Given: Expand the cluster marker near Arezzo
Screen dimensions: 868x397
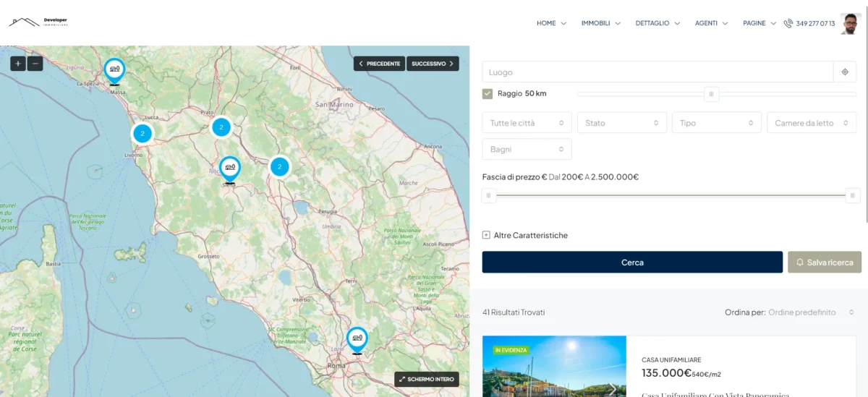Looking at the screenshot, I should tap(279, 167).
